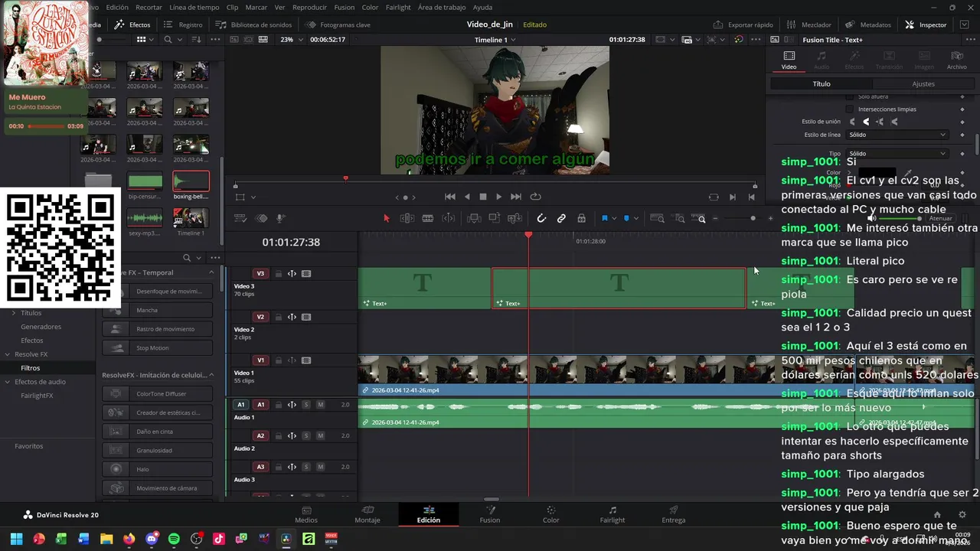The image size is (980, 551).
Task: Toggle the magnet Snapping icon
Action: point(541,218)
